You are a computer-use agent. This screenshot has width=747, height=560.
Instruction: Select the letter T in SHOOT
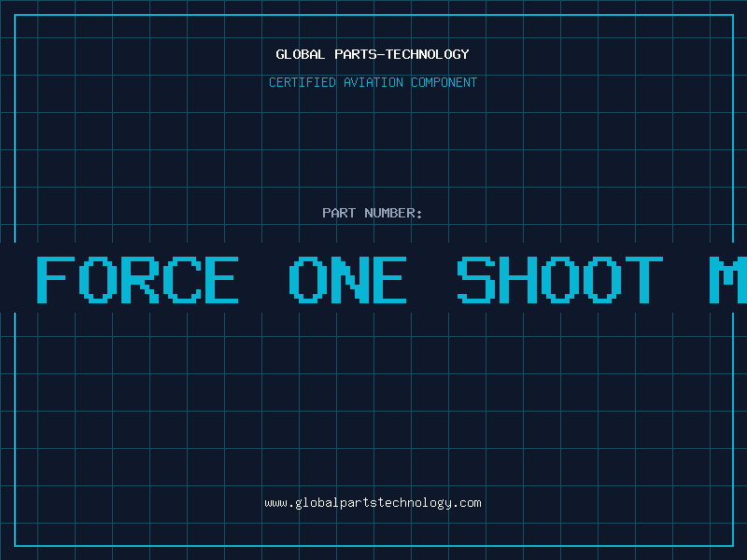click(644, 279)
